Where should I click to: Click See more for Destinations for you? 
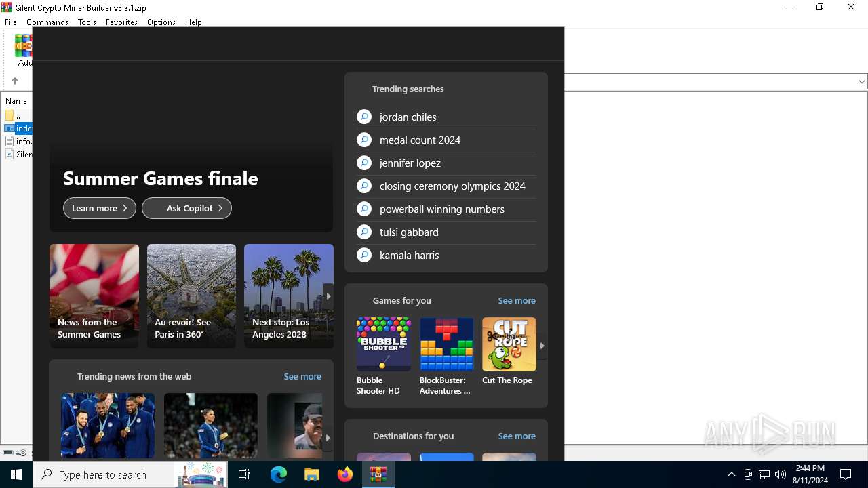pos(517,436)
